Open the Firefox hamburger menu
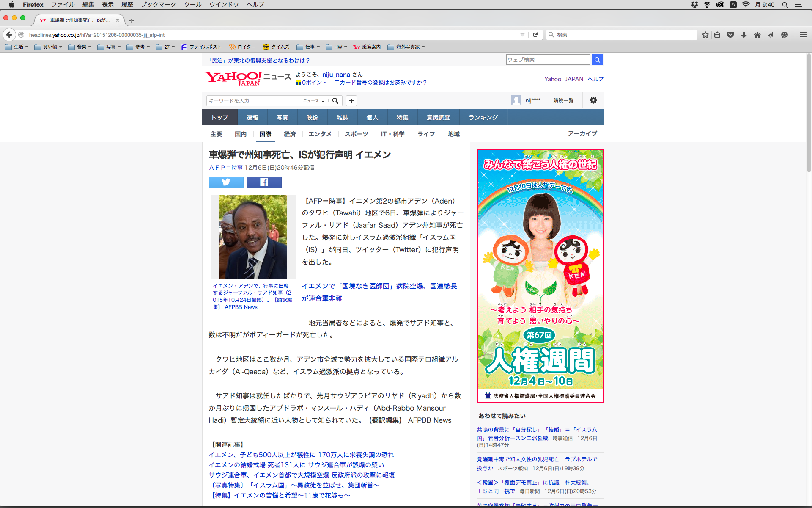812x508 pixels. tap(803, 35)
